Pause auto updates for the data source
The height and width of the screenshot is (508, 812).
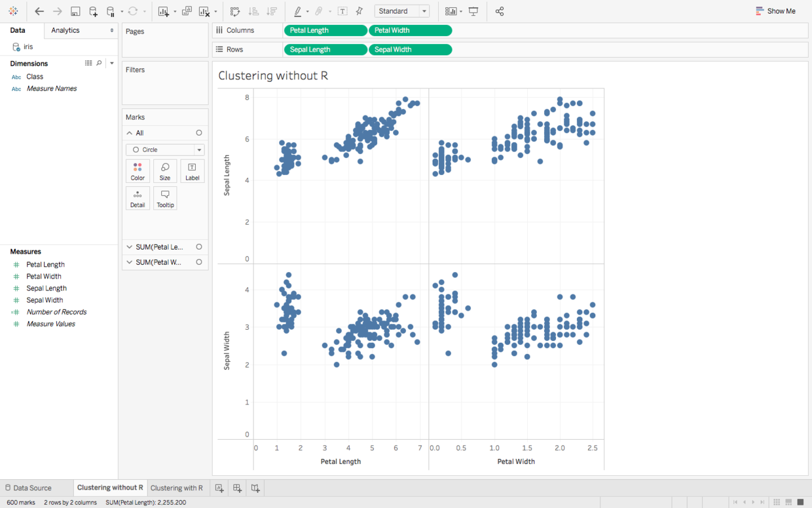110,11
